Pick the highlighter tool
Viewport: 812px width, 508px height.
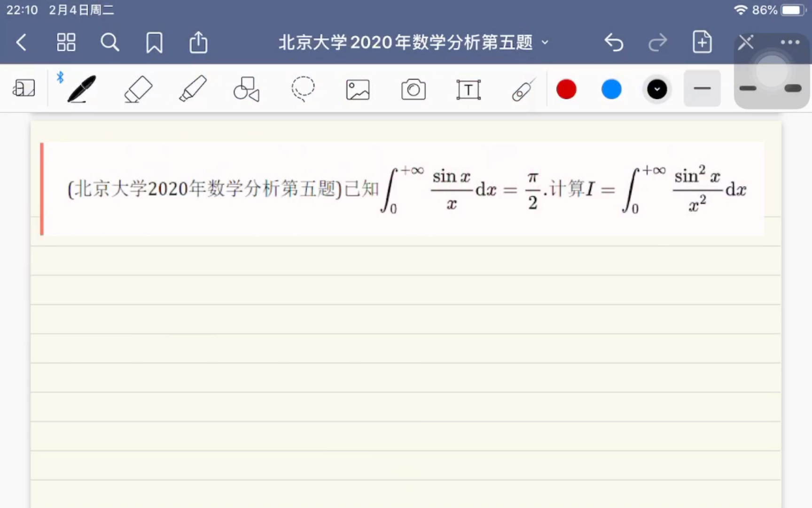click(192, 89)
